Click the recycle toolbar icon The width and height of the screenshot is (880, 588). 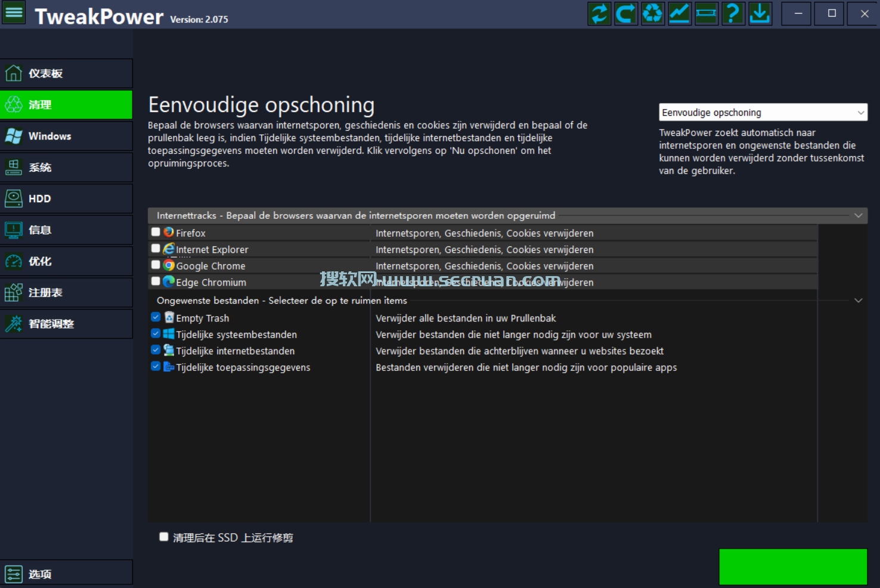pyautogui.click(x=653, y=13)
